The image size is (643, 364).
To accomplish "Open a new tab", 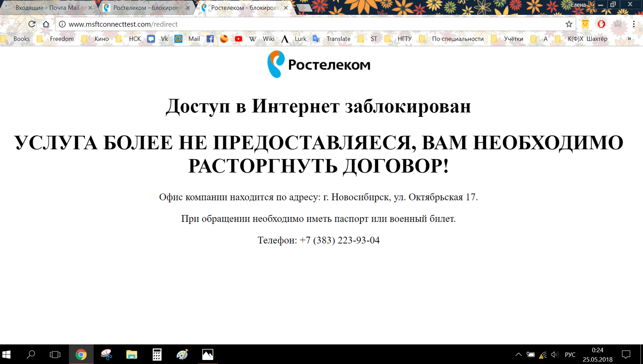I will (304, 8).
